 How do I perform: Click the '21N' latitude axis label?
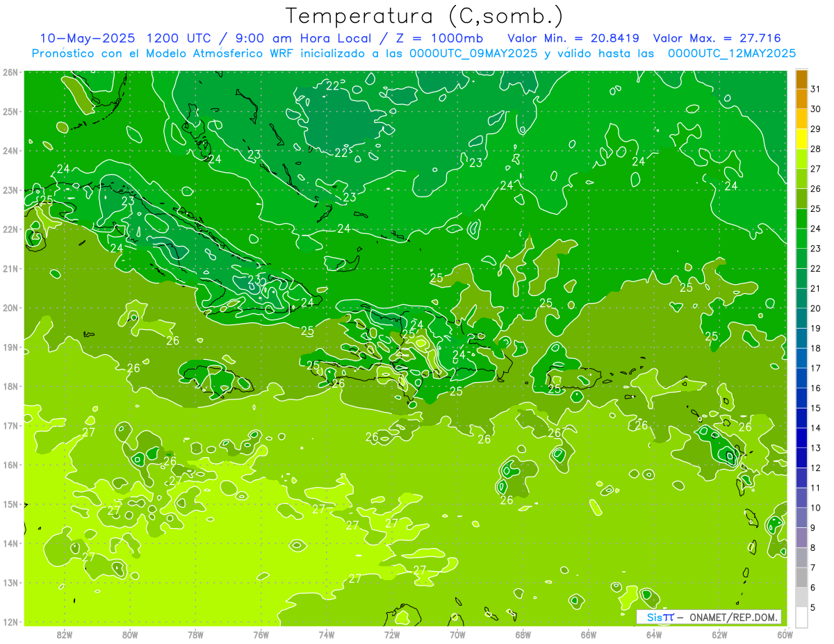(x=10, y=268)
